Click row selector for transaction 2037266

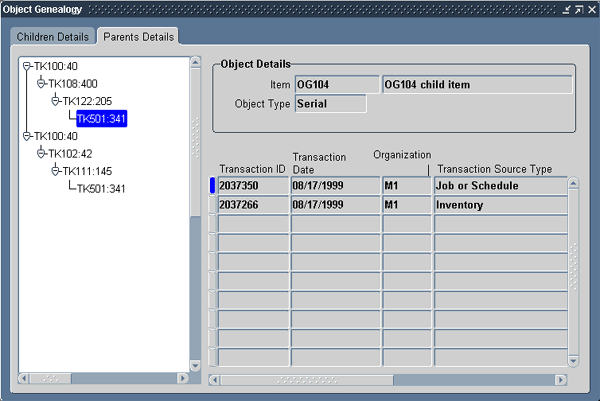(x=212, y=205)
